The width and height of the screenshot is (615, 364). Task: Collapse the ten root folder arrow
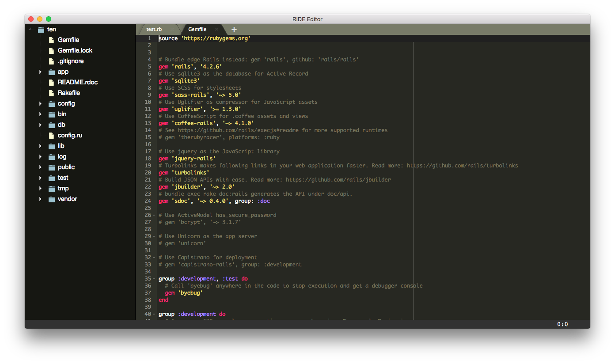[30, 29]
